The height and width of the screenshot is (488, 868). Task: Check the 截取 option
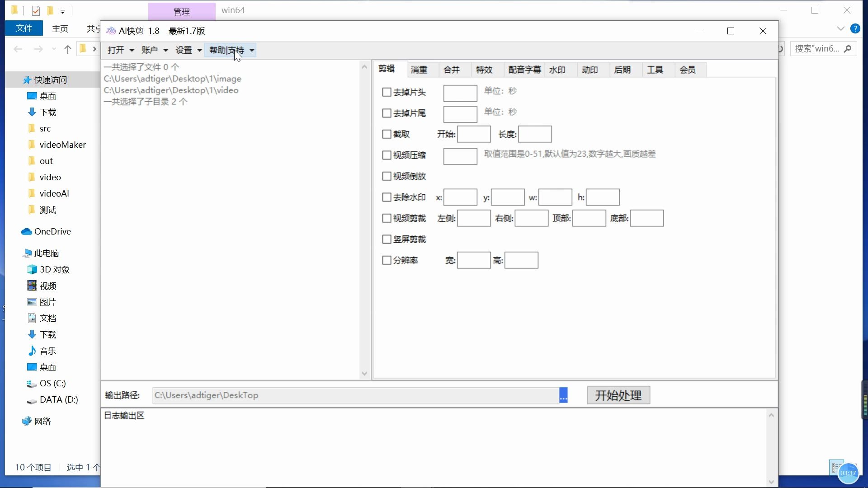[x=387, y=134]
